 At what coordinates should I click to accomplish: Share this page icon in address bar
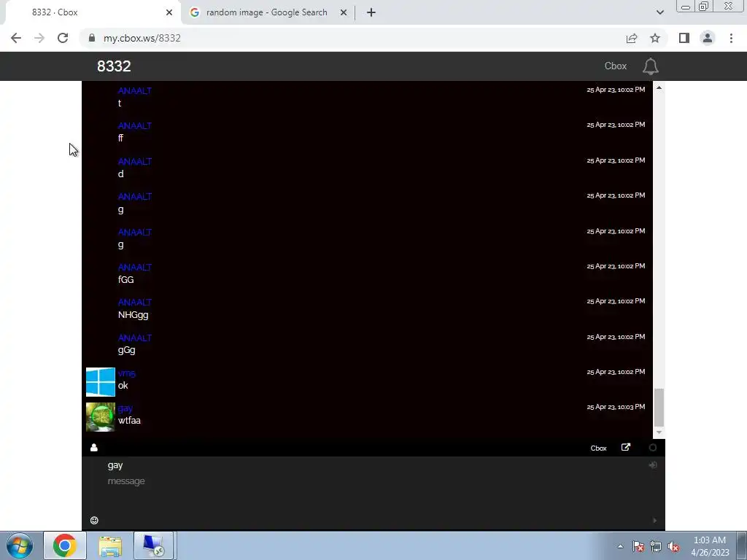[x=632, y=38]
